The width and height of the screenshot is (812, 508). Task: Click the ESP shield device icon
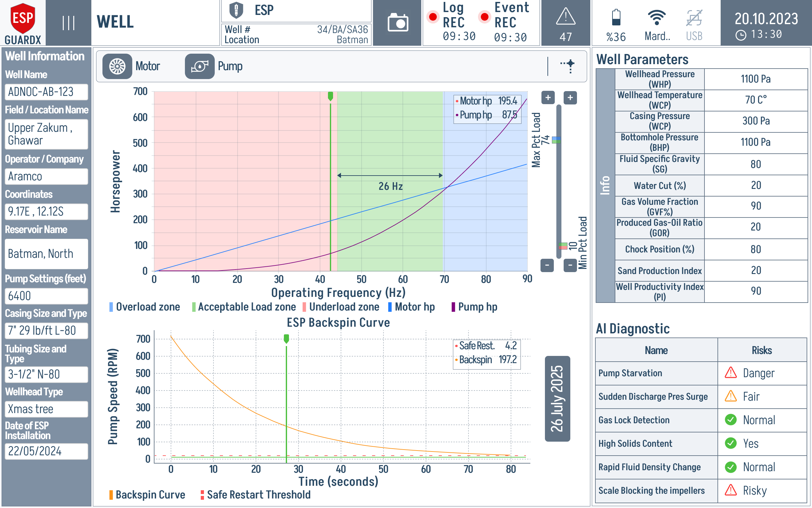(236, 10)
